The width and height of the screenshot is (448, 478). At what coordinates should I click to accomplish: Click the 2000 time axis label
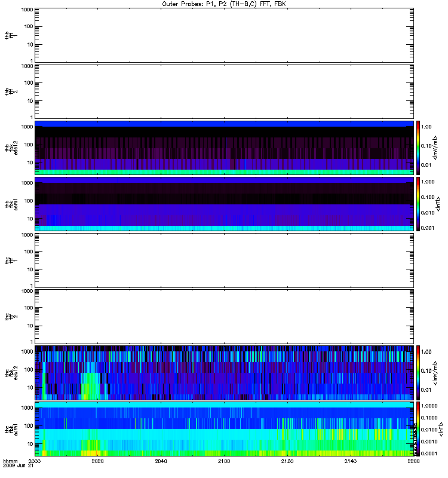[35, 462]
